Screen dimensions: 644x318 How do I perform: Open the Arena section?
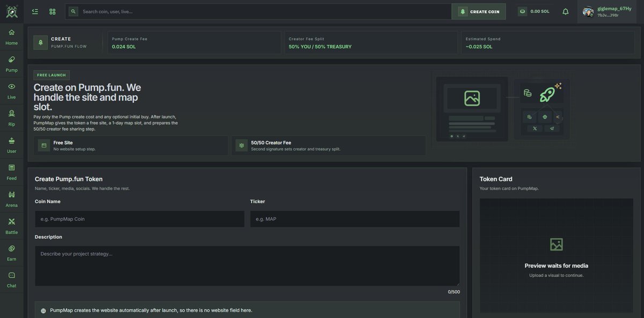coord(11,199)
